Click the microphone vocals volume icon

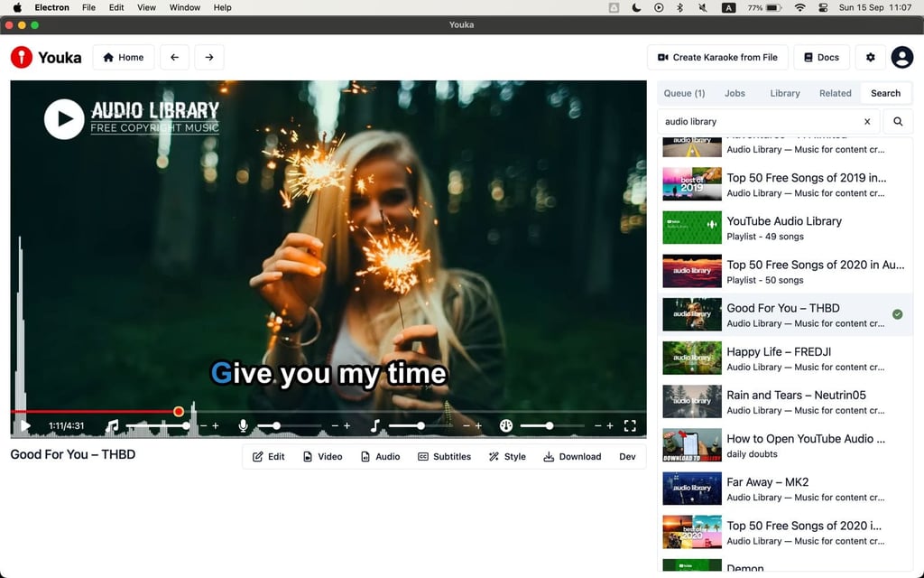(243, 426)
